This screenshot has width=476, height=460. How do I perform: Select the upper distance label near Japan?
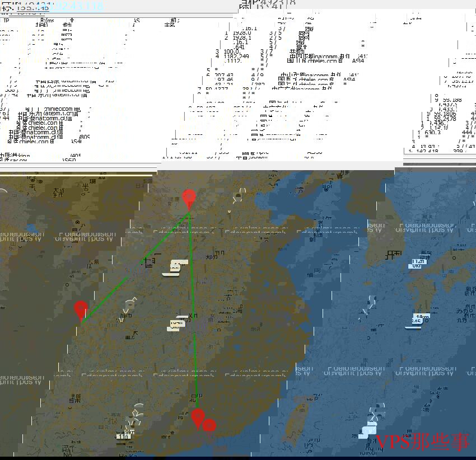tap(418, 262)
